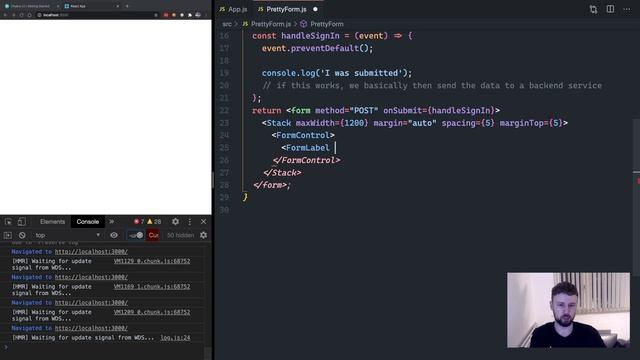
Task: Open DevTools settings gear
Action: coord(176,222)
